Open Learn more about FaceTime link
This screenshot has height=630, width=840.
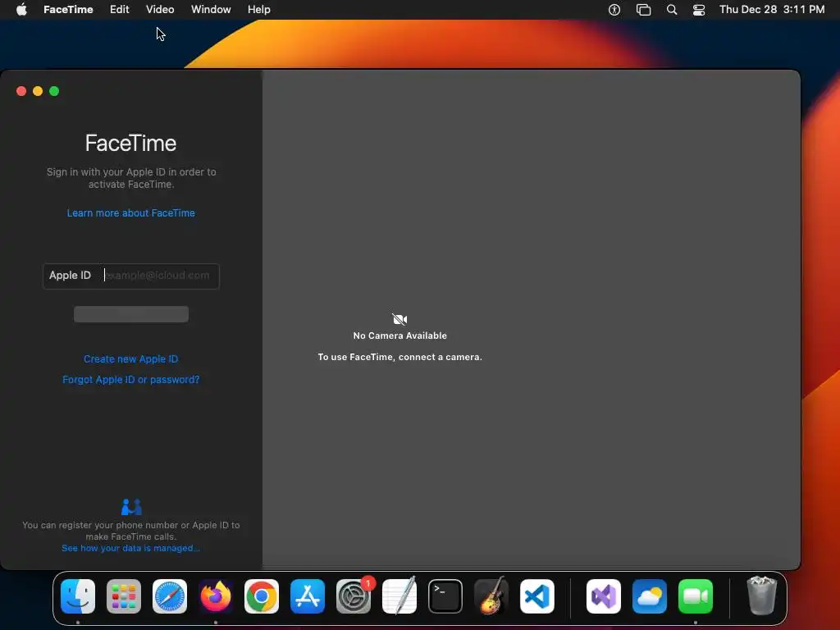coord(130,212)
